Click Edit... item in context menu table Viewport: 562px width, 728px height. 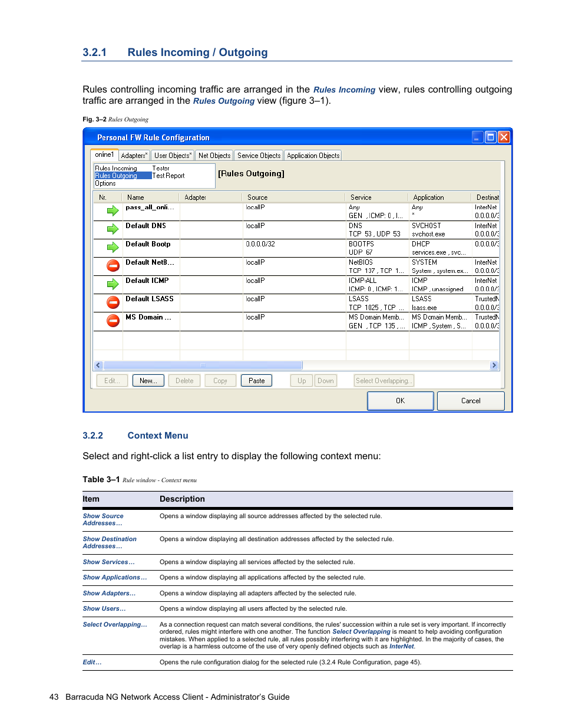[92, 662]
